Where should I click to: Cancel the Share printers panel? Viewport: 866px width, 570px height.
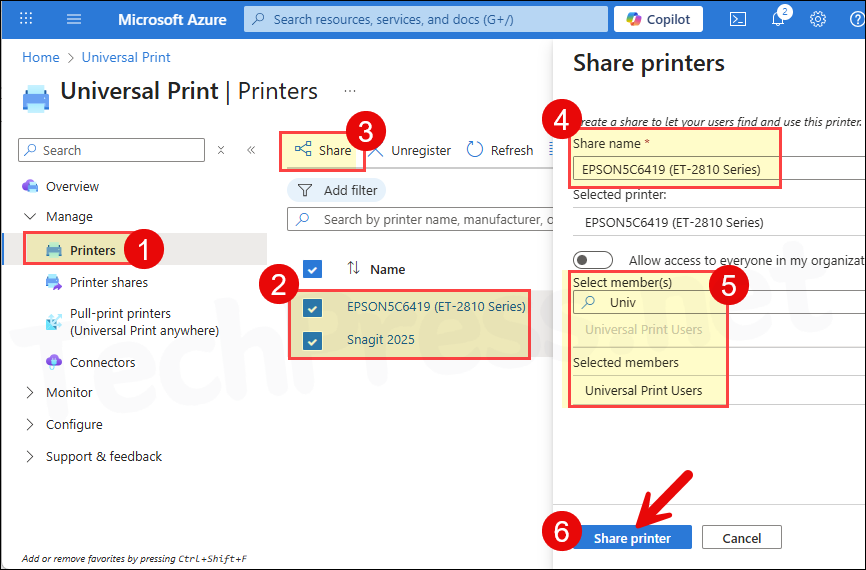point(742,537)
